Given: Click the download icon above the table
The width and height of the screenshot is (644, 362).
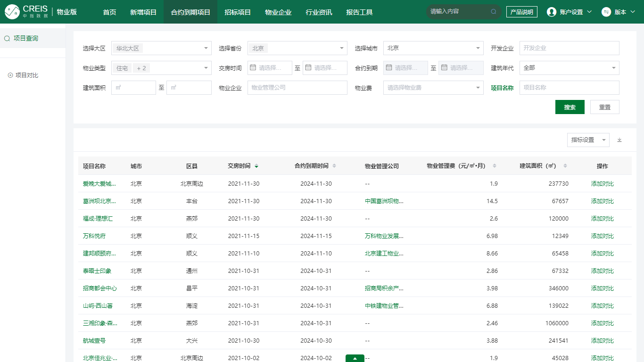Looking at the screenshot, I should [x=619, y=140].
